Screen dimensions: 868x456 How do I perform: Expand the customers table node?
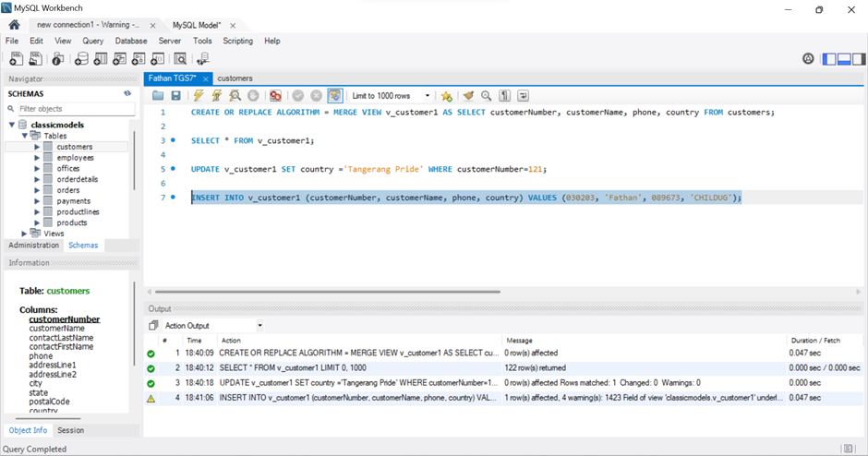pyautogui.click(x=37, y=147)
